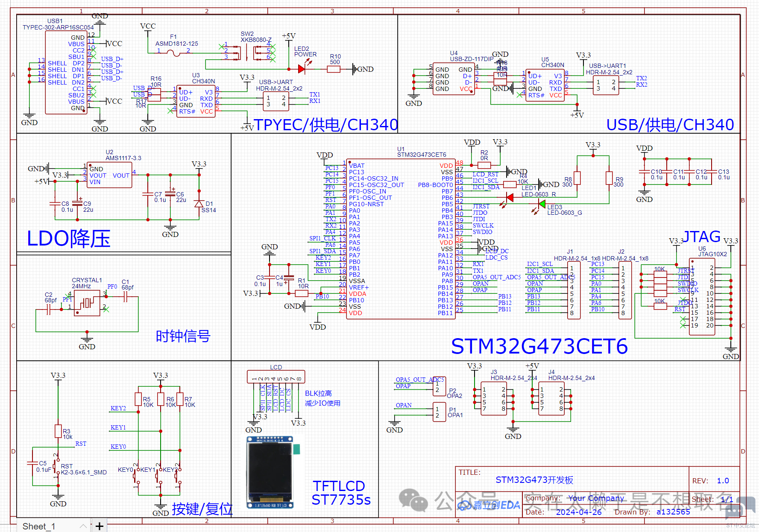Select the J1 1x8 pin header
Screen dimensions: 759x532
tap(574, 289)
